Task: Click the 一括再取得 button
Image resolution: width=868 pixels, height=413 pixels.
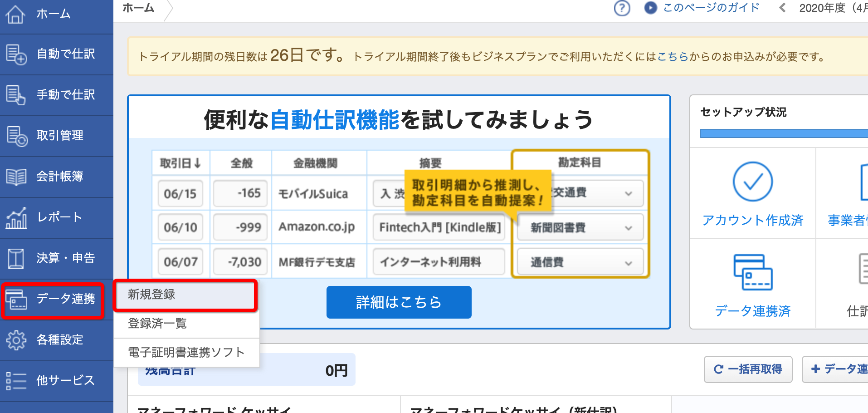Action: pyautogui.click(x=748, y=369)
